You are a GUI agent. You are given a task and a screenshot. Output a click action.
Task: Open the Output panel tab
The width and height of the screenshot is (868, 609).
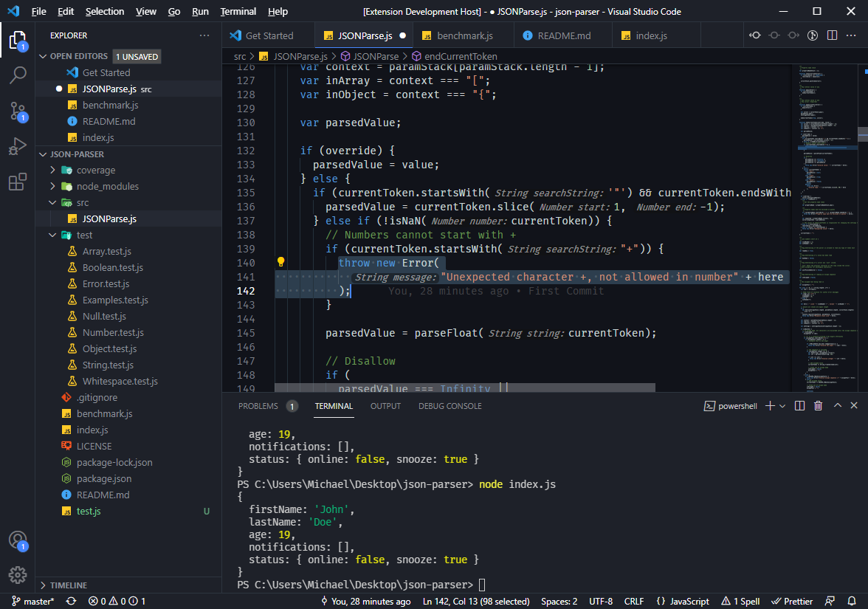tap(385, 406)
